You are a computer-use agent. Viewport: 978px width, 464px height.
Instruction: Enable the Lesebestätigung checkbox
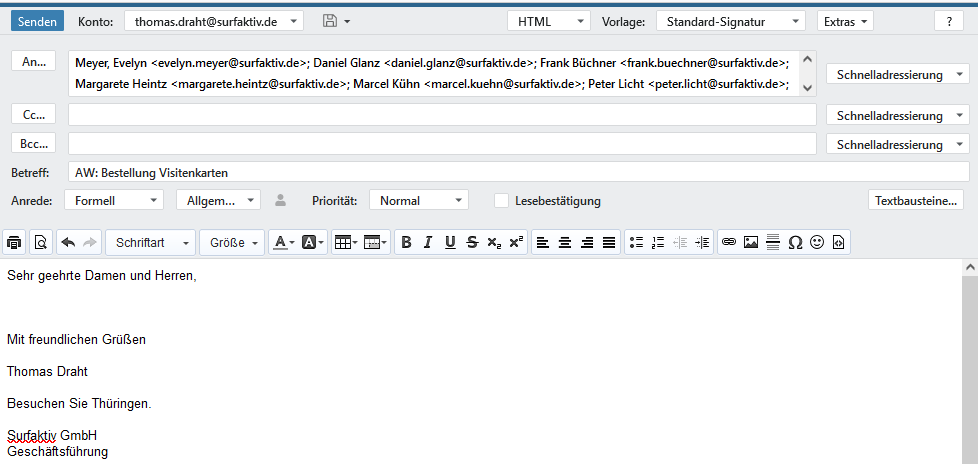pos(502,201)
